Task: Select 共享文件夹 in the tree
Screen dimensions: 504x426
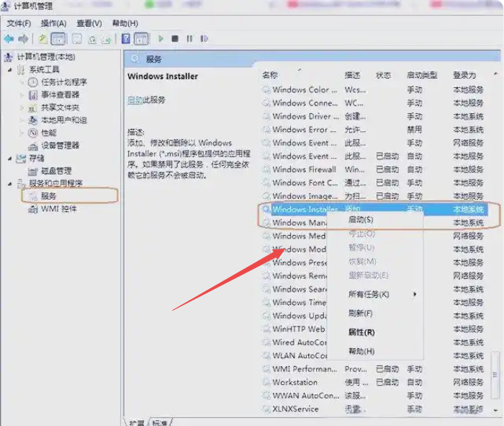Action: [x=60, y=108]
